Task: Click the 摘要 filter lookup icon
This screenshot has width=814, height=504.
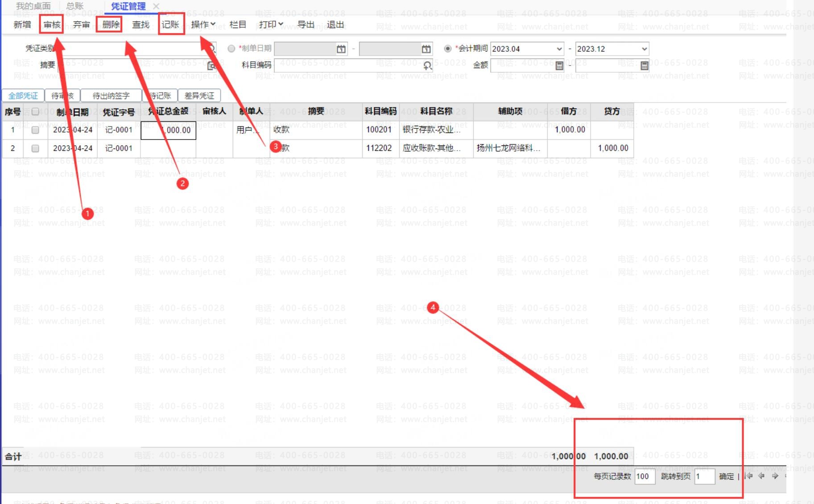Action: tap(211, 66)
